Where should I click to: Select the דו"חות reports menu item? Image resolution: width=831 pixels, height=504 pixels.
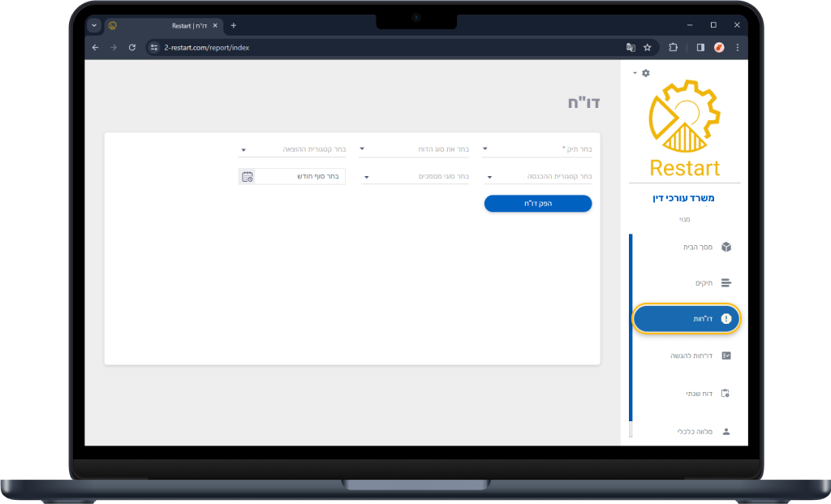pos(687,318)
